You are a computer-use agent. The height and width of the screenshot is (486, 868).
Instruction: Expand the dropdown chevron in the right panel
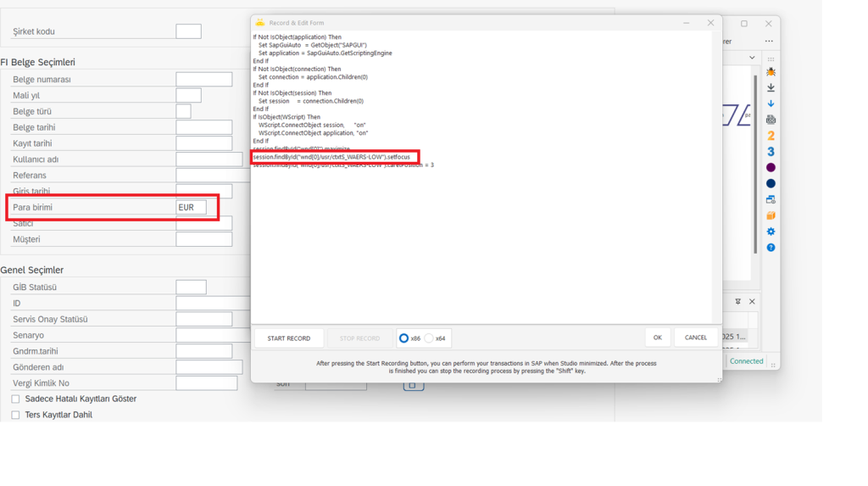[x=752, y=58]
